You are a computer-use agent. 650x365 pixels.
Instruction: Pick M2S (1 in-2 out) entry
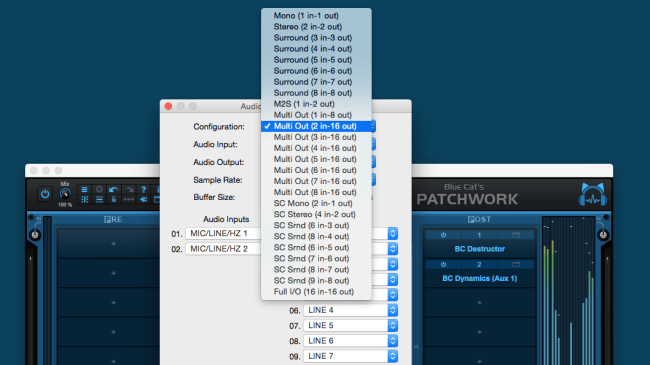point(316,104)
